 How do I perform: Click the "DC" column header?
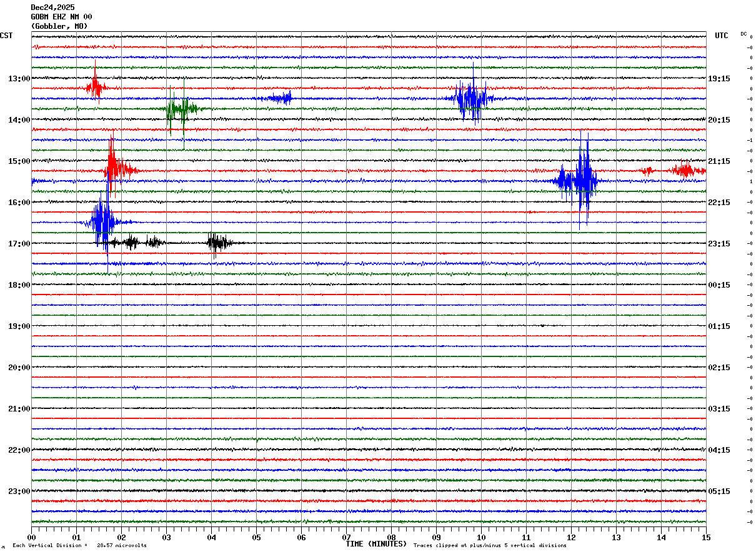[744, 34]
